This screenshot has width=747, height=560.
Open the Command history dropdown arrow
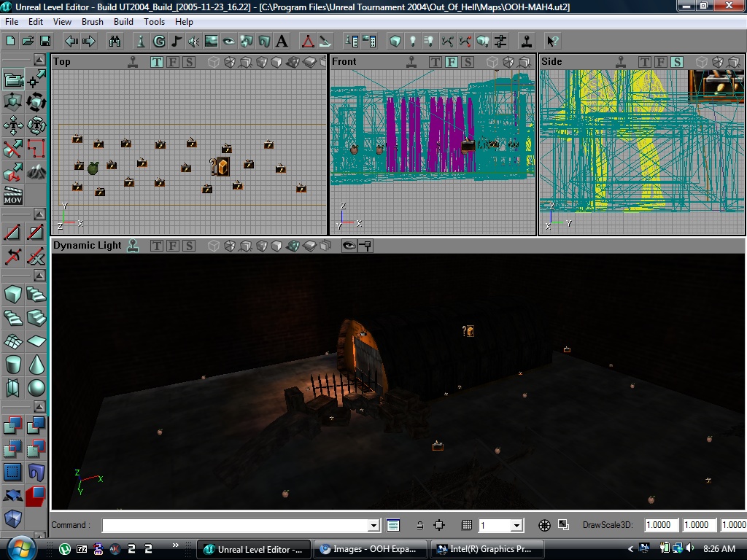tap(374, 525)
